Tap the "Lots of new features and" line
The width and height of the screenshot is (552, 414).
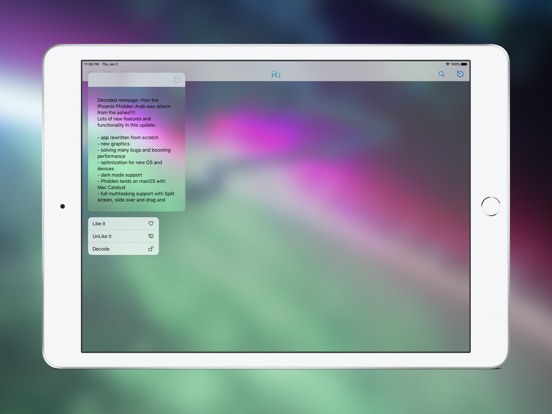coord(124,119)
